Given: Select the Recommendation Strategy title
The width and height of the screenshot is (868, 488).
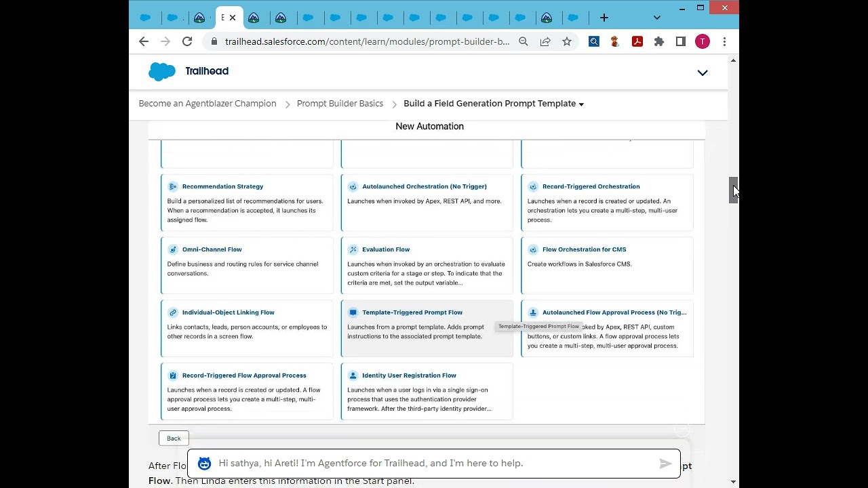Looking at the screenshot, I should coord(222,186).
